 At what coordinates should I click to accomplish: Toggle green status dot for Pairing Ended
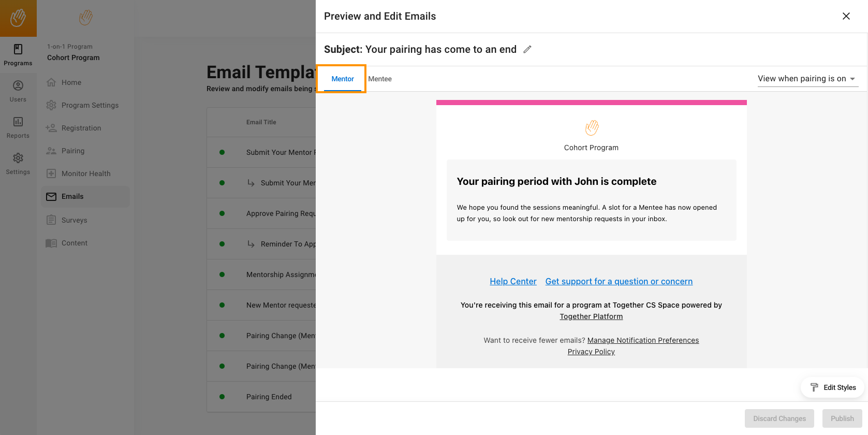[222, 397]
